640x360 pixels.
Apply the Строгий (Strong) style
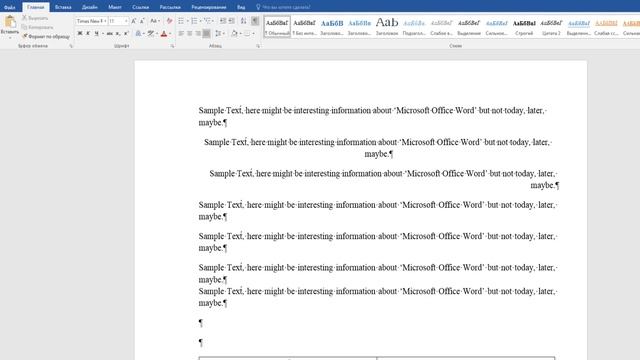click(524, 27)
